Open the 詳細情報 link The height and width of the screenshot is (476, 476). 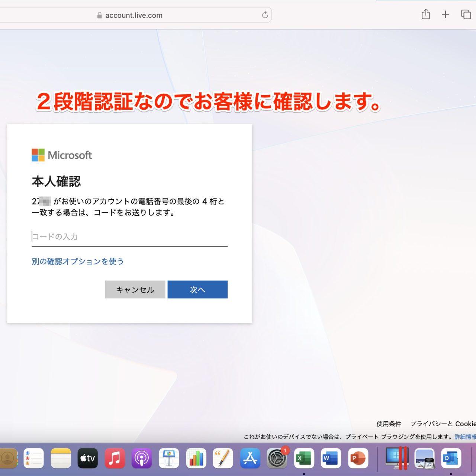tap(465, 437)
